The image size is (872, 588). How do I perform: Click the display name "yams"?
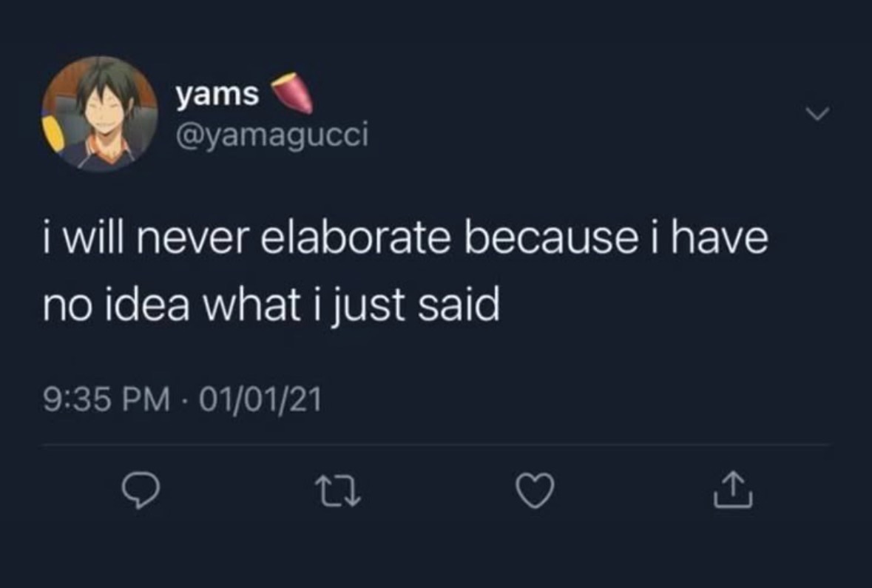[x=217, y=95]
